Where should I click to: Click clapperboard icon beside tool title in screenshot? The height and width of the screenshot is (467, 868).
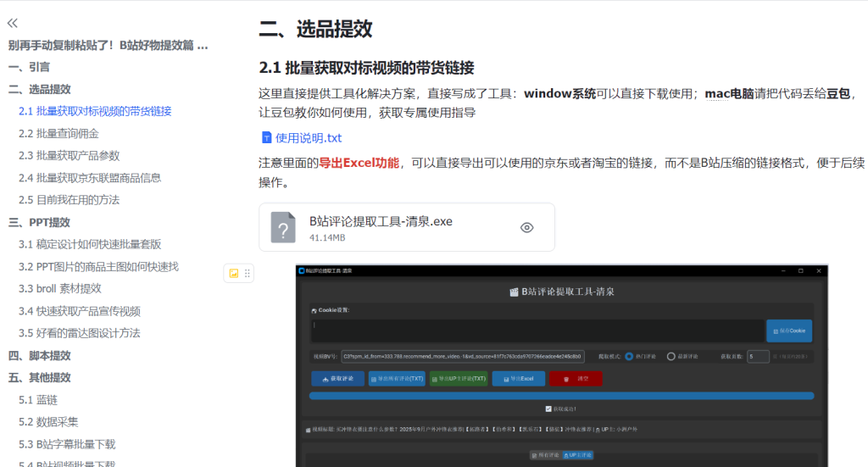(514, 292)
